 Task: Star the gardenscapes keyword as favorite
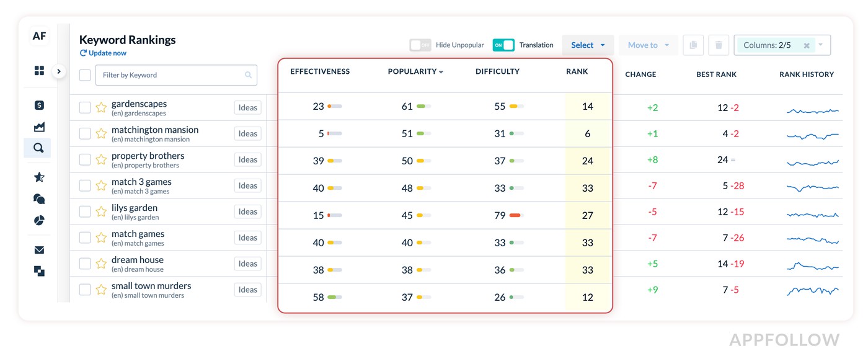101,108
